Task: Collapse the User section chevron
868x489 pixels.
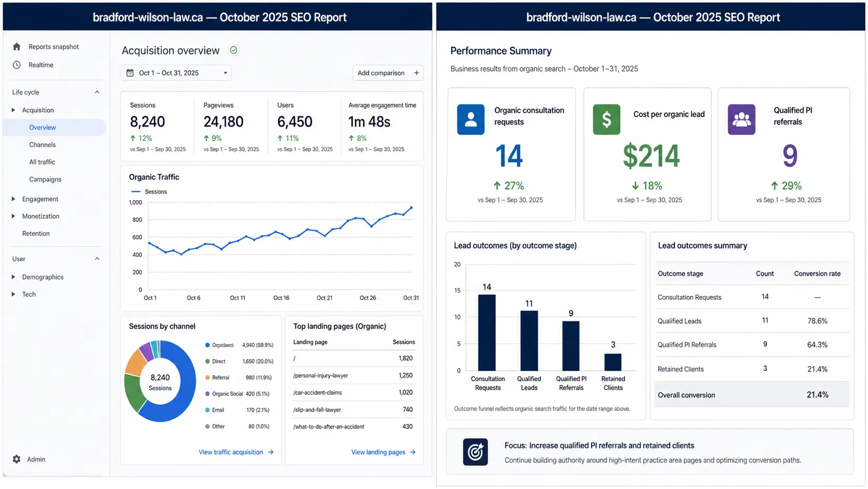Action: [x=97, y=259]
